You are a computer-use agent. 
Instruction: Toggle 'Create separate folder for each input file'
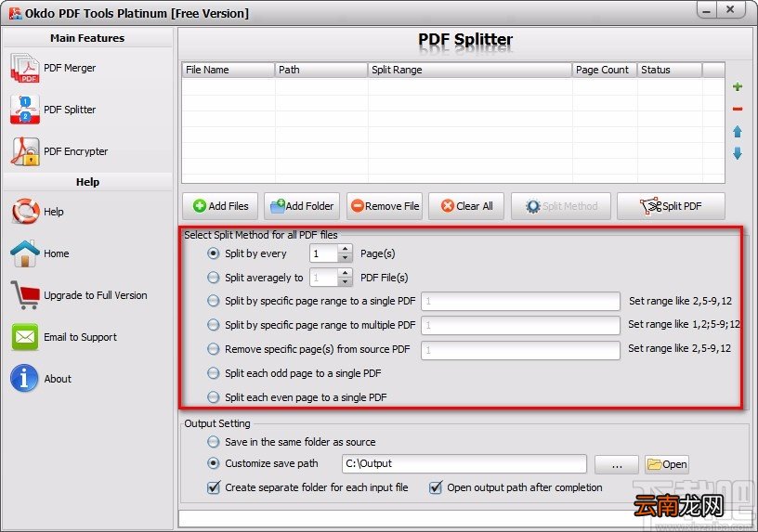214,487
